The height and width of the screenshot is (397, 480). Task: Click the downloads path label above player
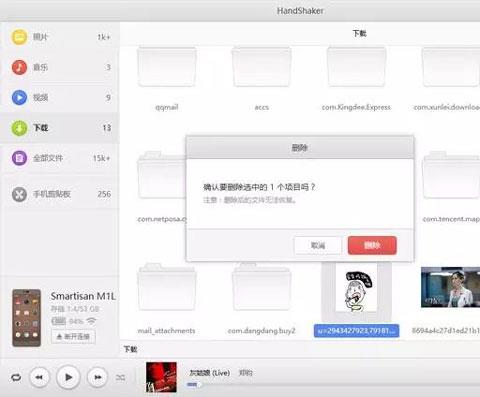tap(130, 349)
